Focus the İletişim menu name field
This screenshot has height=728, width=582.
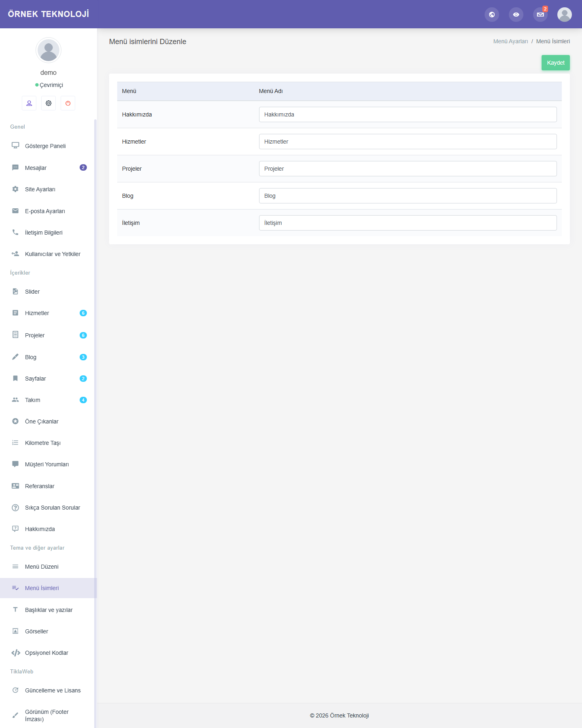408,223
